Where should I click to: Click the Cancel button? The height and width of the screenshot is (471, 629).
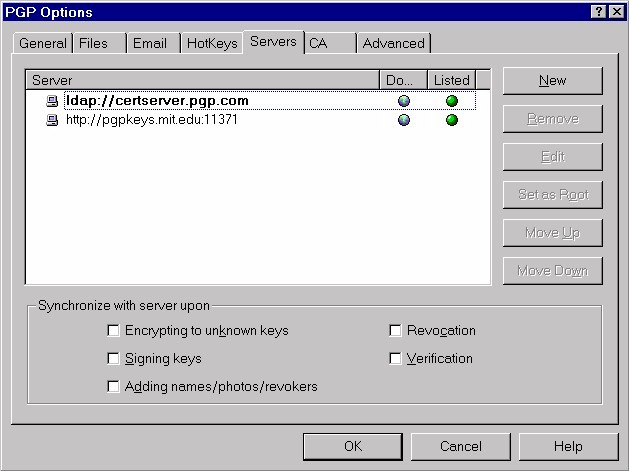pyautogui.click(x=461, y=447)
